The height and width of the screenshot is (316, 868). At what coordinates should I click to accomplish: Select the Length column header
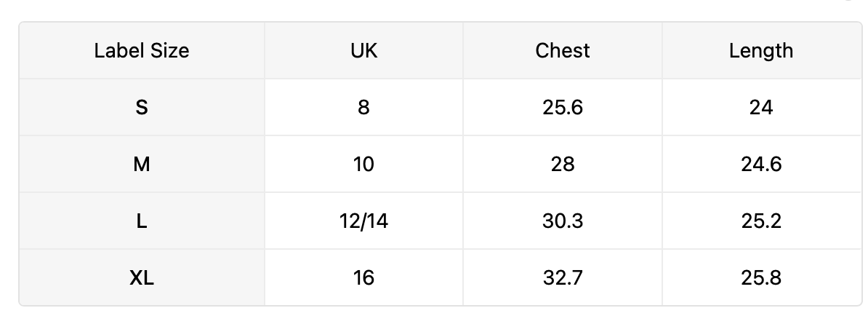(x=761, y=50)
